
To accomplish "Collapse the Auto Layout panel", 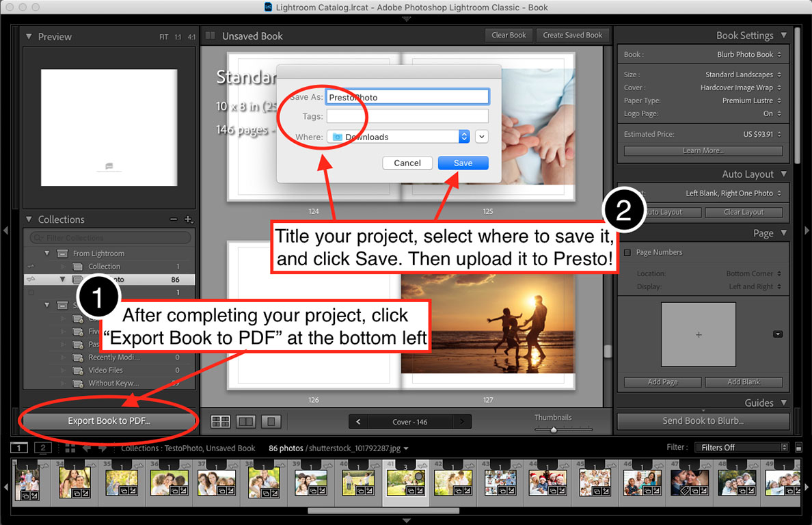I will click(x=783, y=174).
